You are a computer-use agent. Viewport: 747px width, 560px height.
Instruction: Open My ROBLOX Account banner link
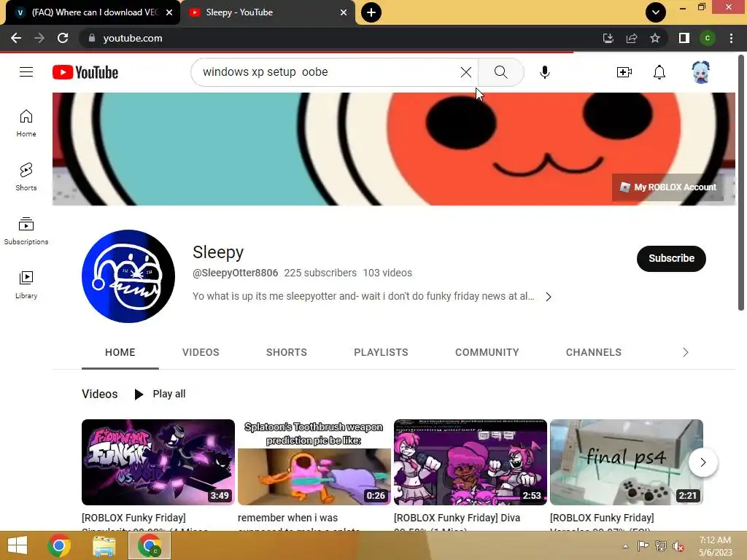click(668, 187)
